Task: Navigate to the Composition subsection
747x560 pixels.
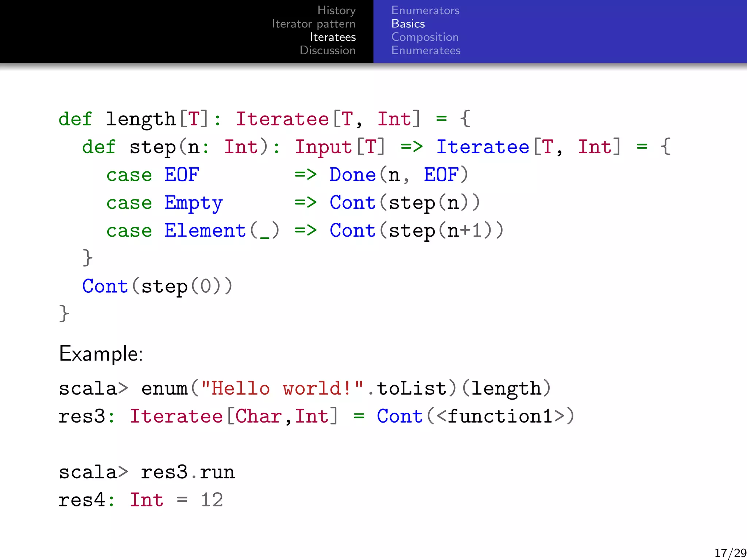Action: 425,37
